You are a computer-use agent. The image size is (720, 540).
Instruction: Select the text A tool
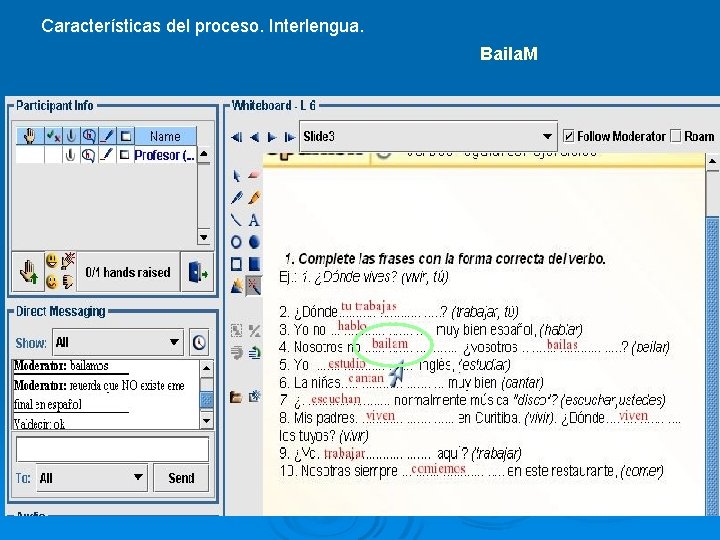coord(254,220)
